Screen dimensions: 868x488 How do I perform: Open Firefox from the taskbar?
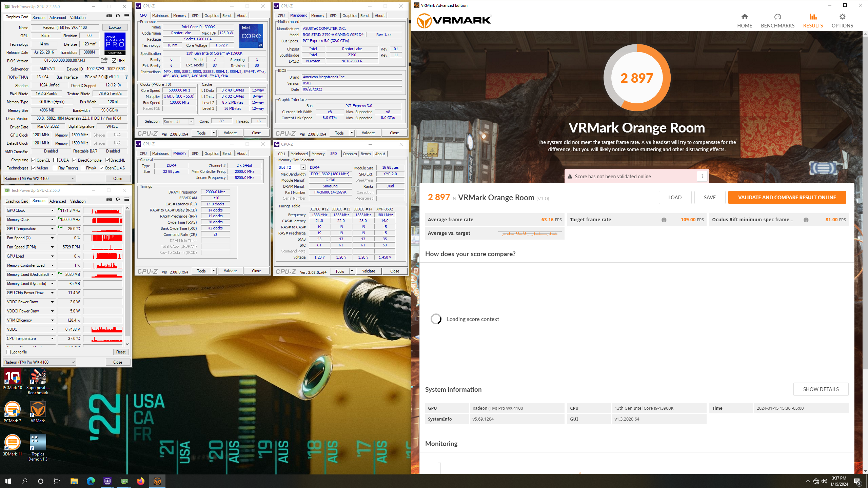pyautogui.click(x=141, y=481)
